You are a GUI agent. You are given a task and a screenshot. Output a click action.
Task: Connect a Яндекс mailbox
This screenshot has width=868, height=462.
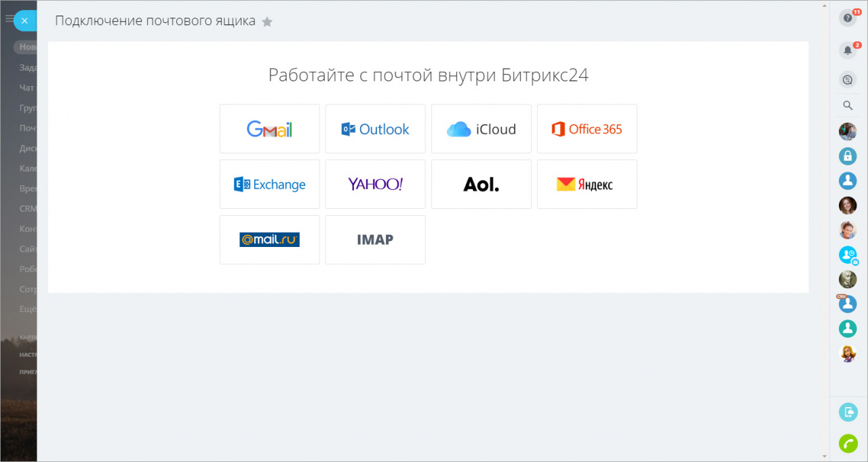coord(587,185)
